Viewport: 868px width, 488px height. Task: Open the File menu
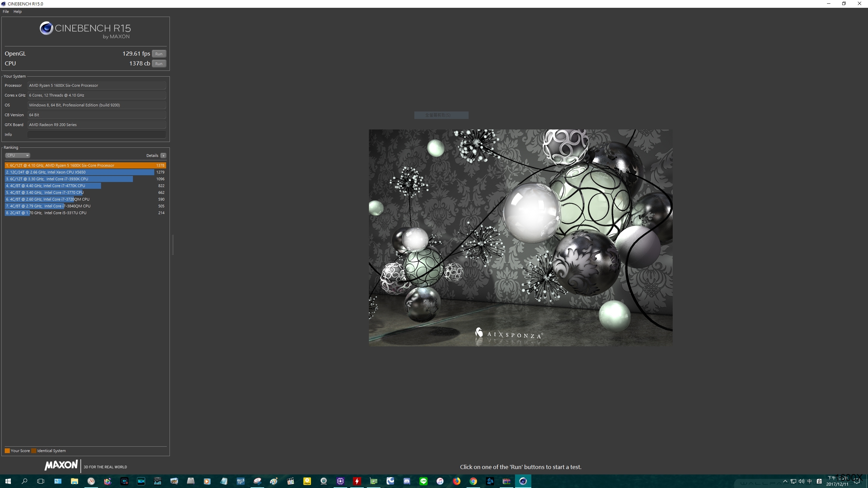(6, 12)
